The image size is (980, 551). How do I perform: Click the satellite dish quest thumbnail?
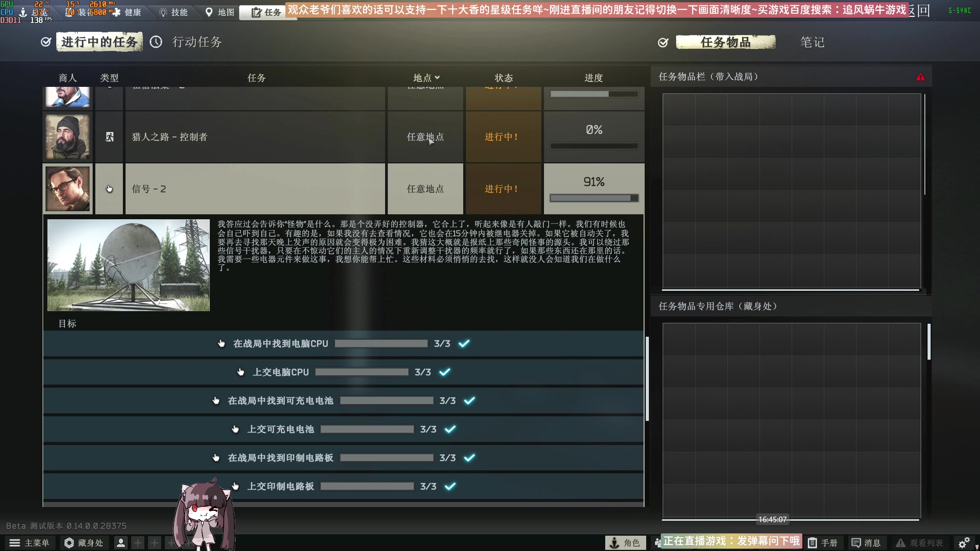point(129,265)
